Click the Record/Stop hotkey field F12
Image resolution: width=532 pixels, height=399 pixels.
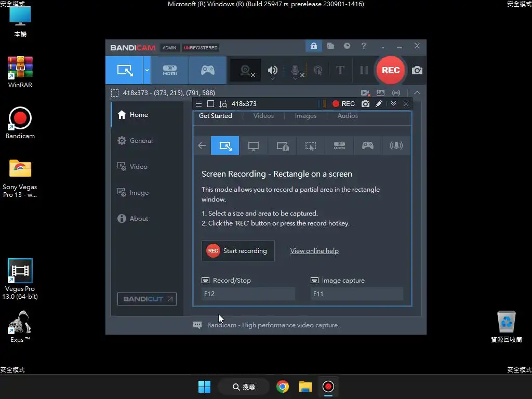(x=248, y=294)
